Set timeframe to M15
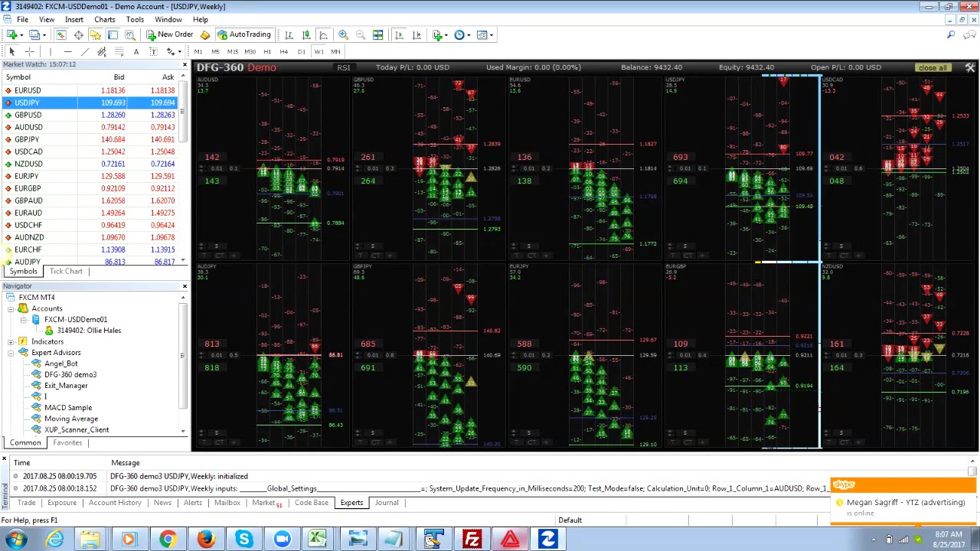This screenshot has height=551, width=980. pos(233,51)
